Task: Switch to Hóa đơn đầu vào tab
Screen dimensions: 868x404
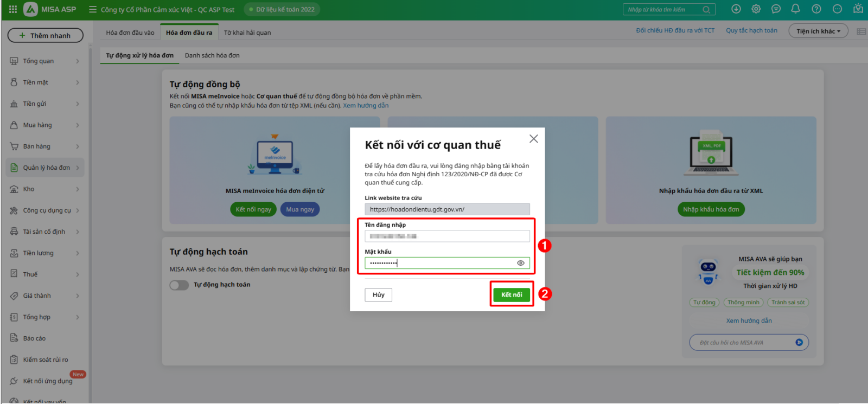Action: [x=130, y=33]
